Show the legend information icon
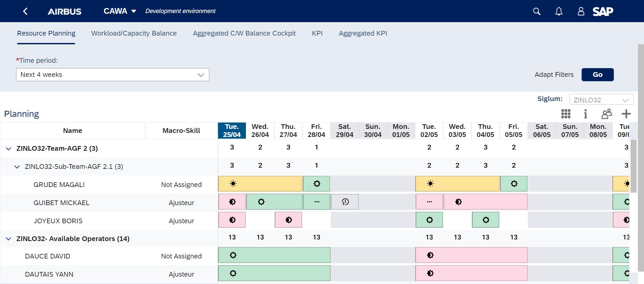Screen dimensions: 644x284 (586, 114)
